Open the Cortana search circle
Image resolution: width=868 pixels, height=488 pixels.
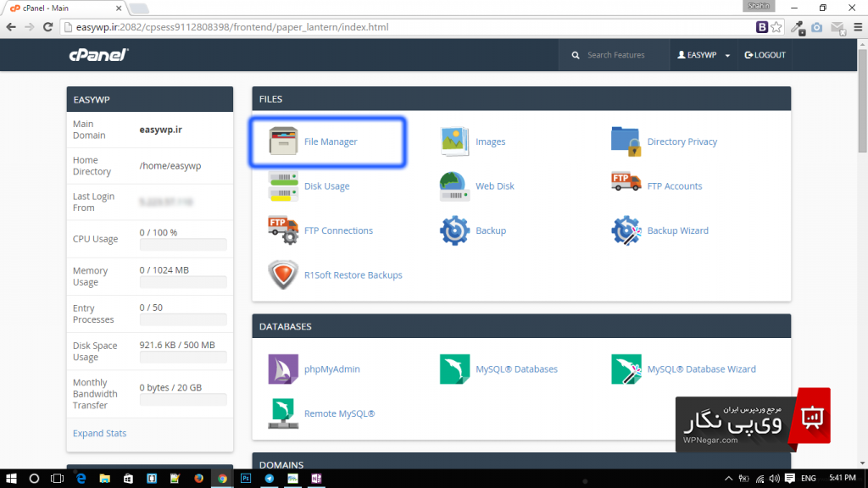[34, 479]
